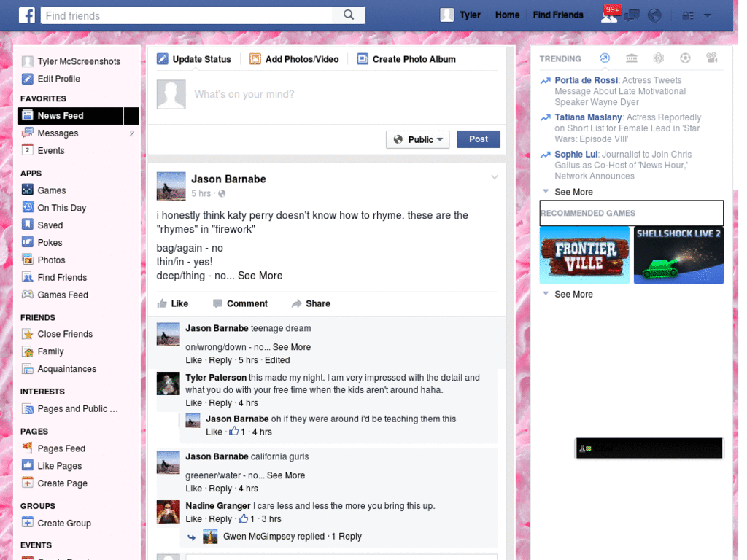747x560 pixels.
Task: Click the search magnifier icon
Action: click(x=349, y=15)
